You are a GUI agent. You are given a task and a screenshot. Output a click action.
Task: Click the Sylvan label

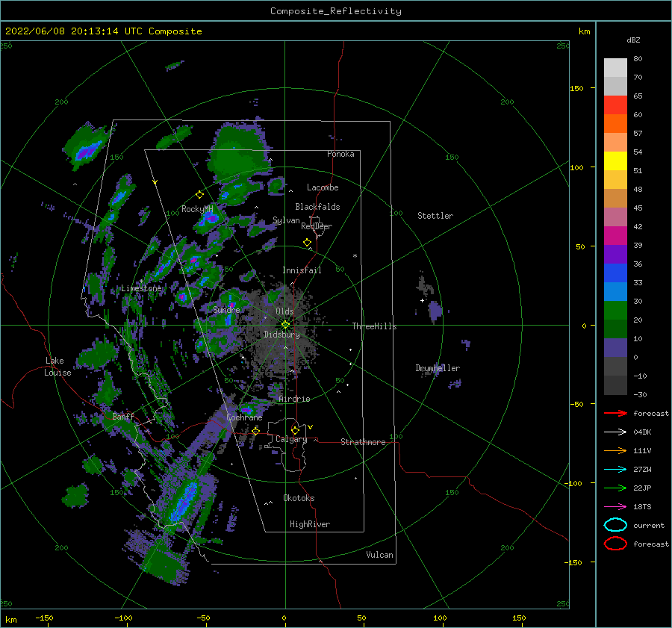286,220
